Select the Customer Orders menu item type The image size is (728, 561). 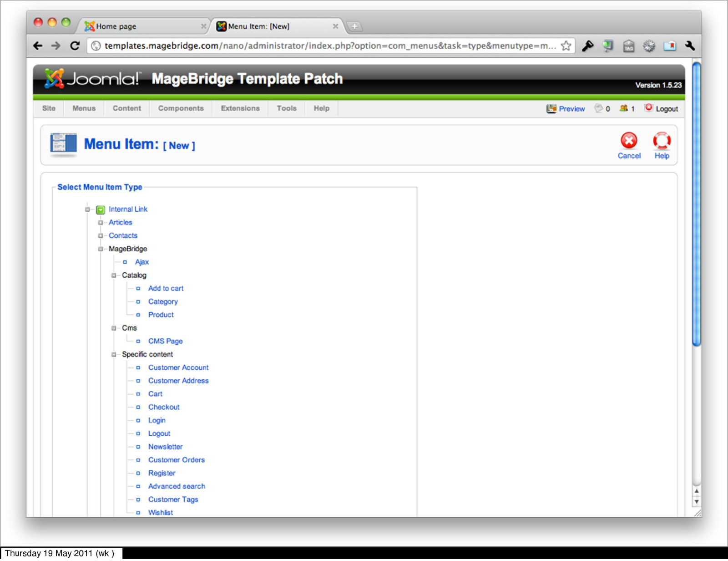tap(177, 460)
